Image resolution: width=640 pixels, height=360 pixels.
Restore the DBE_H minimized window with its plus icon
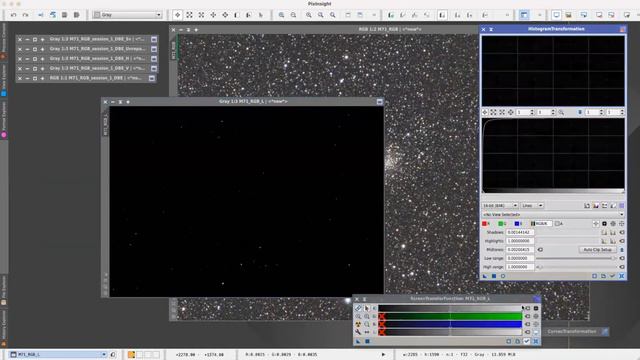pos(42,59)
